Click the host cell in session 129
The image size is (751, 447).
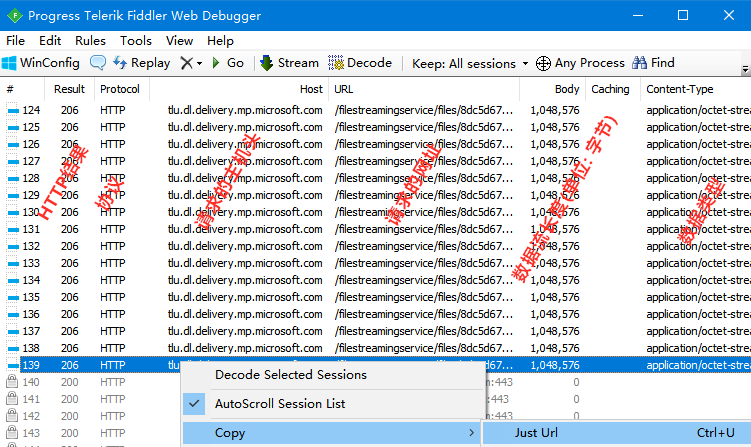(x=245, y=195)
